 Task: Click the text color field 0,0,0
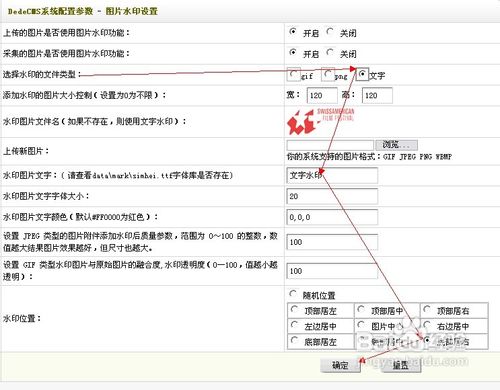coord(332,217)
